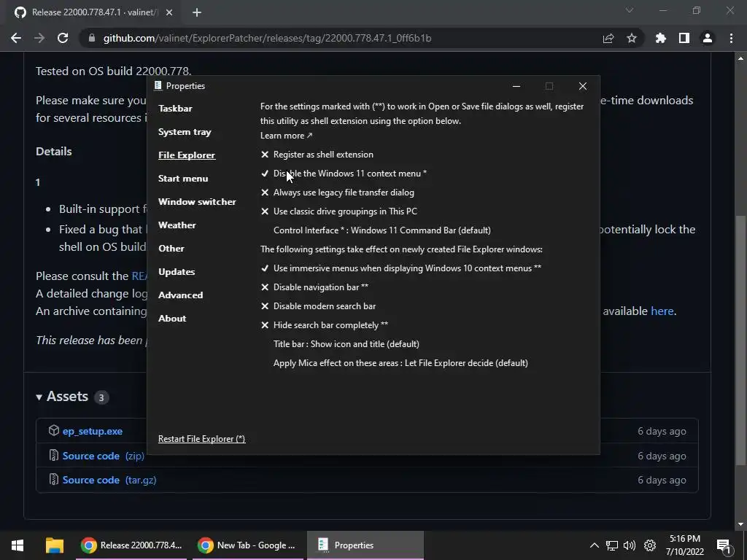This screenshot has width=747, height=560.
Task: Reload the GitHub release page
Action: pos(63,38)
